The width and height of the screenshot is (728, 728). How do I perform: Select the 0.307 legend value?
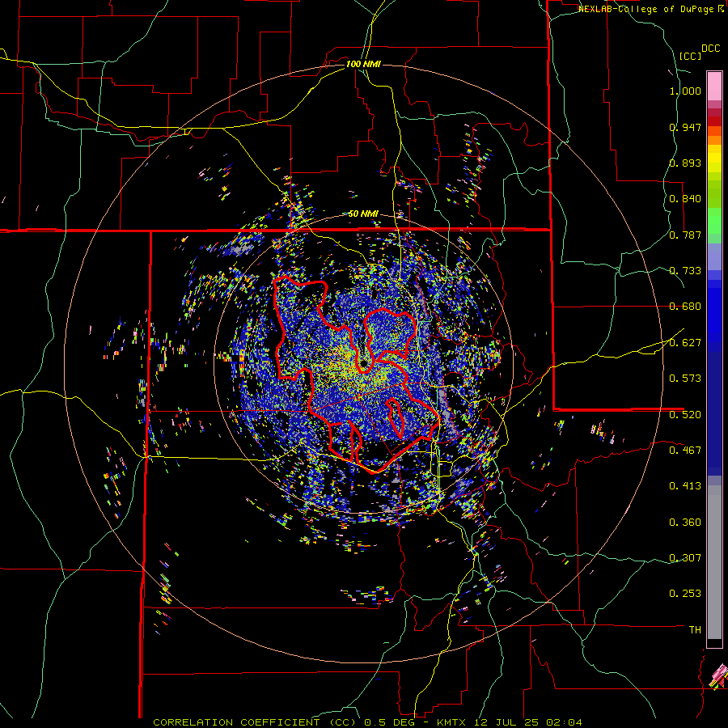click(685, 558)
